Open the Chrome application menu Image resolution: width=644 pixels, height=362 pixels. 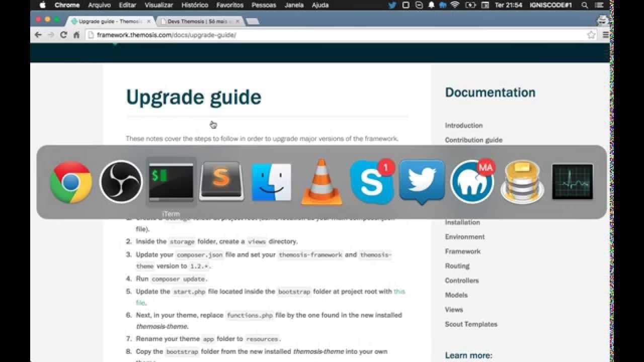tap(67, 5)
